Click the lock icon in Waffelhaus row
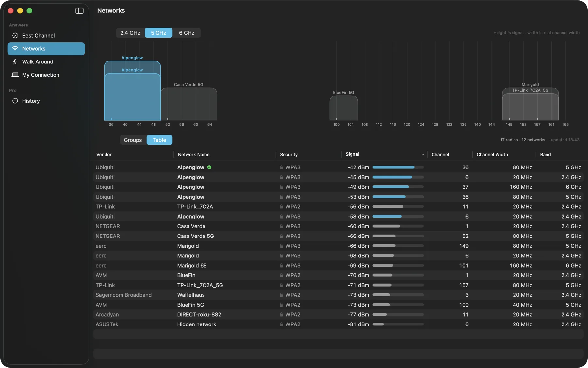 281,295
